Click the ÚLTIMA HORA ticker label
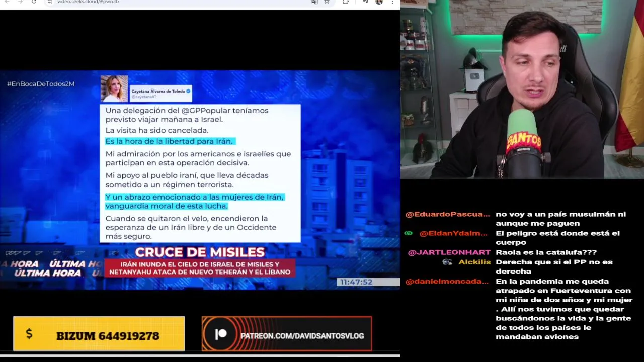Screen dimensions: 644x362 point(48,273)
